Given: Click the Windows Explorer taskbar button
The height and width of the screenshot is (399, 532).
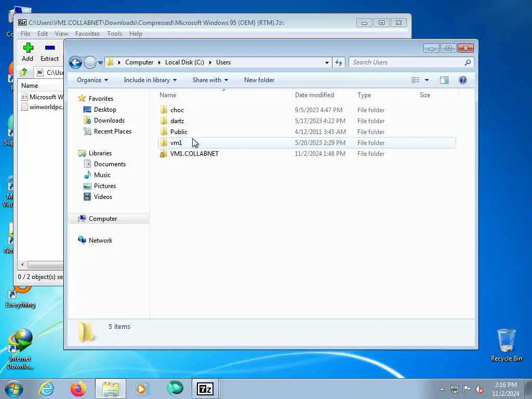Looking at the screenshot, I should pyautogui.click(x=111, y=389).
